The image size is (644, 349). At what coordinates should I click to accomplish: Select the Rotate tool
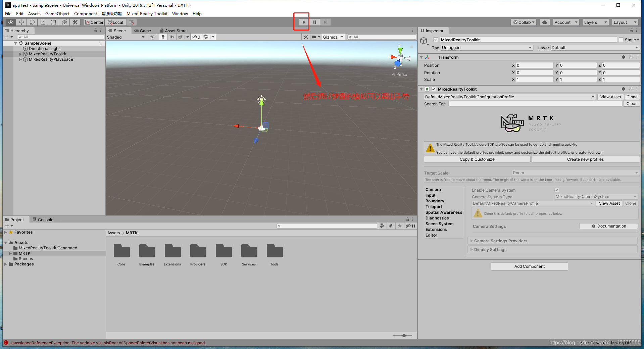pyautogui.click(x=32, y=22)
